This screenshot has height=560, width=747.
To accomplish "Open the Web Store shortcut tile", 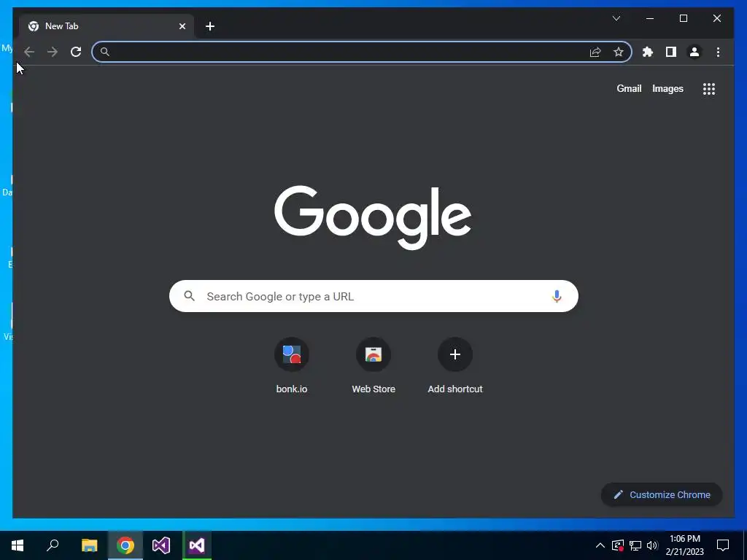I will pyautogui.click(x=373, y=366).
